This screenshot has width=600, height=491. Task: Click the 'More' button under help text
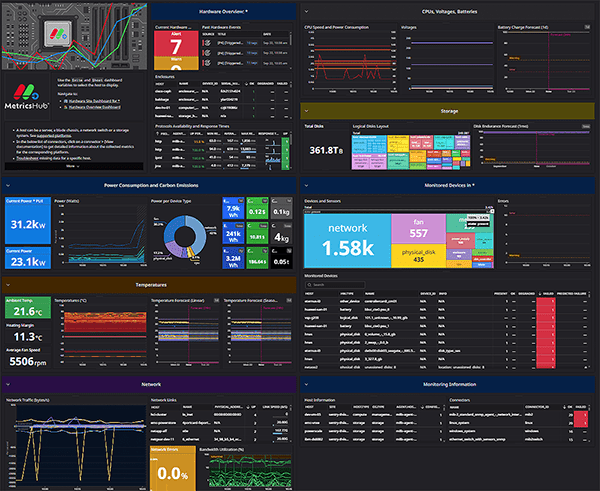point(72,166)
